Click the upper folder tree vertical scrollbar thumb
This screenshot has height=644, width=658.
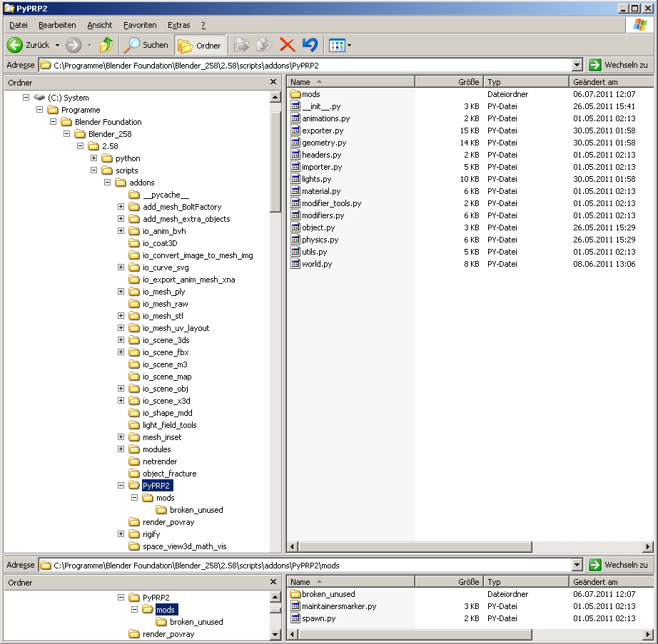[x=275, y=163]
